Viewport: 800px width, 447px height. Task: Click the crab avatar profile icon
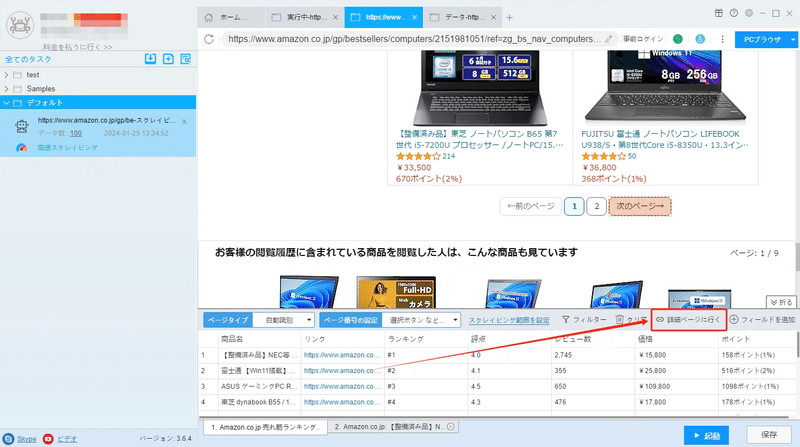pyautogui.click(x=20, y=25)
